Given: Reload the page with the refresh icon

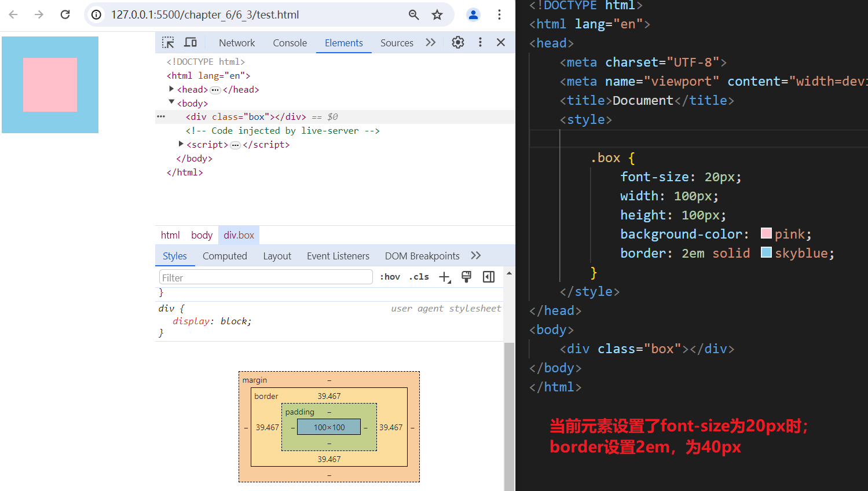Looking at the screenshot, I should 65,14.
